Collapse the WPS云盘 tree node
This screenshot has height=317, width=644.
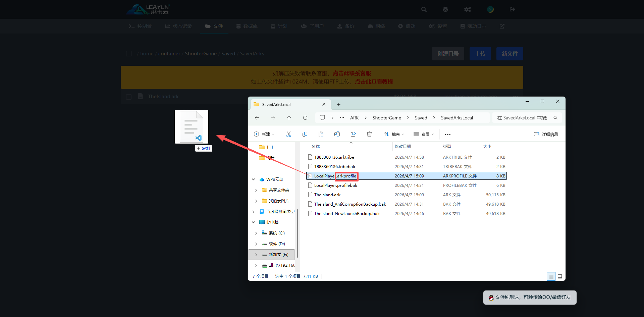pos(254,179)
